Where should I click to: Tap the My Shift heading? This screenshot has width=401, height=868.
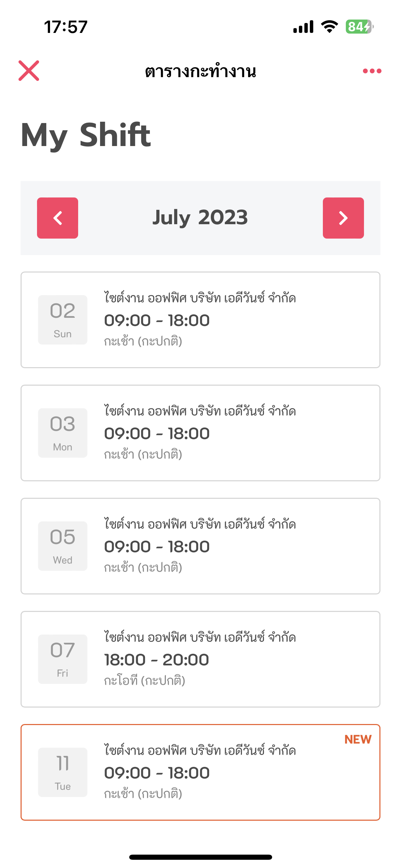point(86,136)
